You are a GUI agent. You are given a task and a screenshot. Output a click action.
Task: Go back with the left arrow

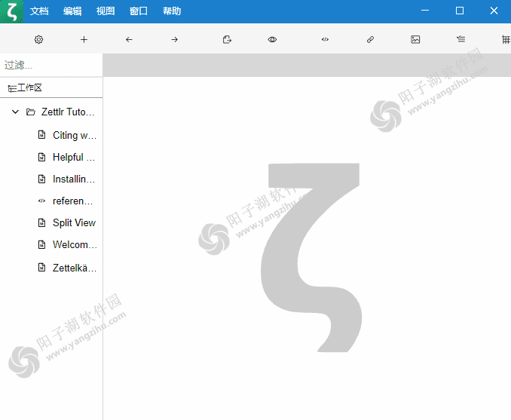click(x=129, y=39)
